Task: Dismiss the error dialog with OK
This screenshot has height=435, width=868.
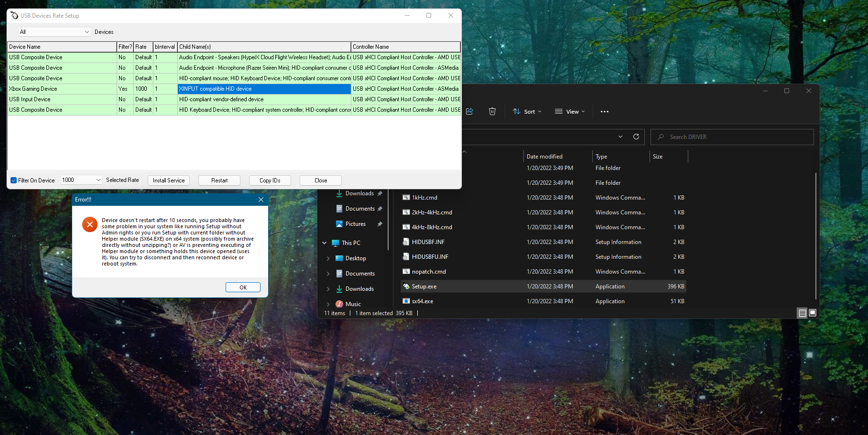Action: point(243,287)
